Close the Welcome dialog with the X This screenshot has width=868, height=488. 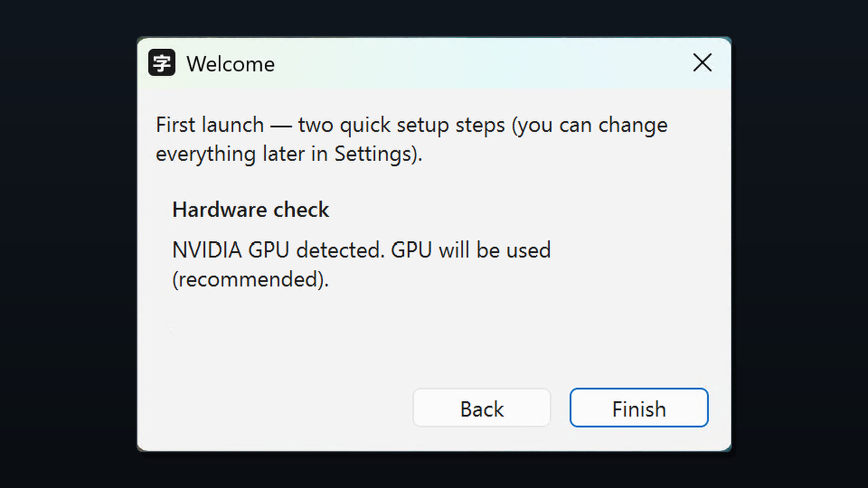tap(702, 62)
